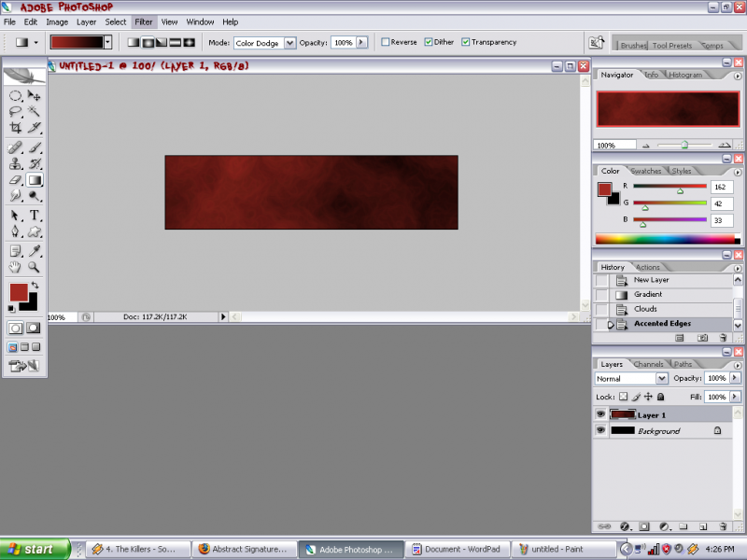Viewport: 747px width, 560px height.
Task: Pick the Eraser tool
Action: point(15,180)
